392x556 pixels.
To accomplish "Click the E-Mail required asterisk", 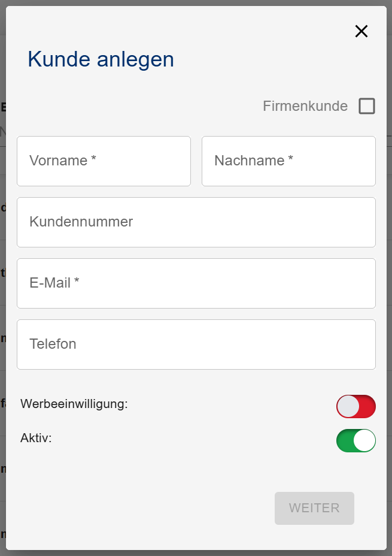I will [x=77, y=282].
